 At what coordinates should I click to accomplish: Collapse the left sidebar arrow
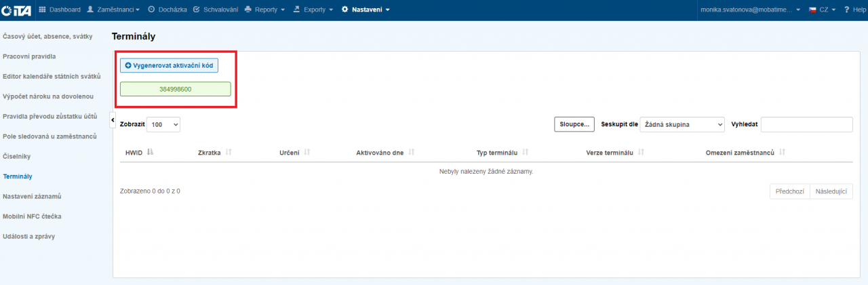click(x=113, y=120)
